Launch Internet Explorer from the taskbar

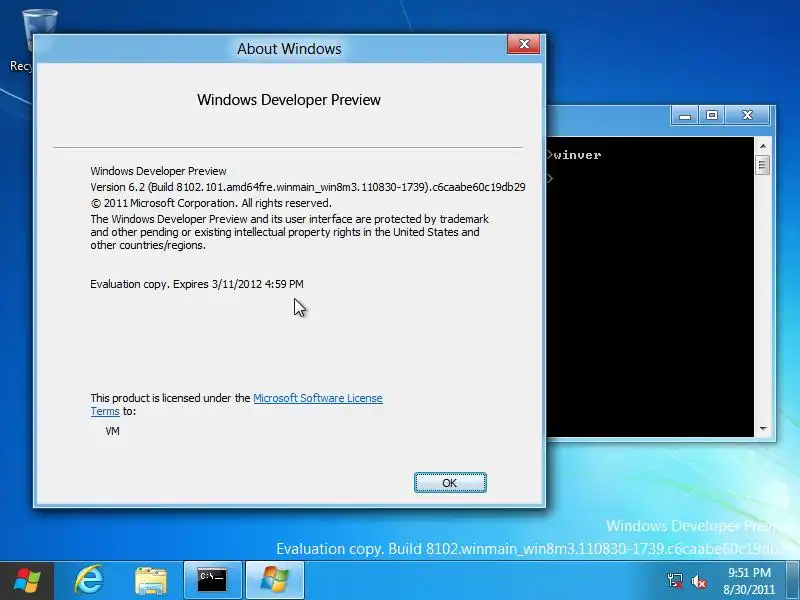click(90, 580)
